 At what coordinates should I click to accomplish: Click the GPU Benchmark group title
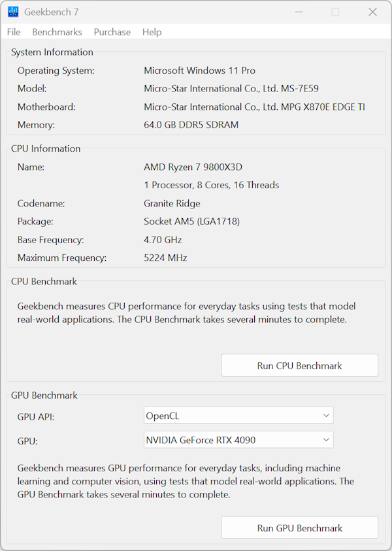(x=44, y=395)
